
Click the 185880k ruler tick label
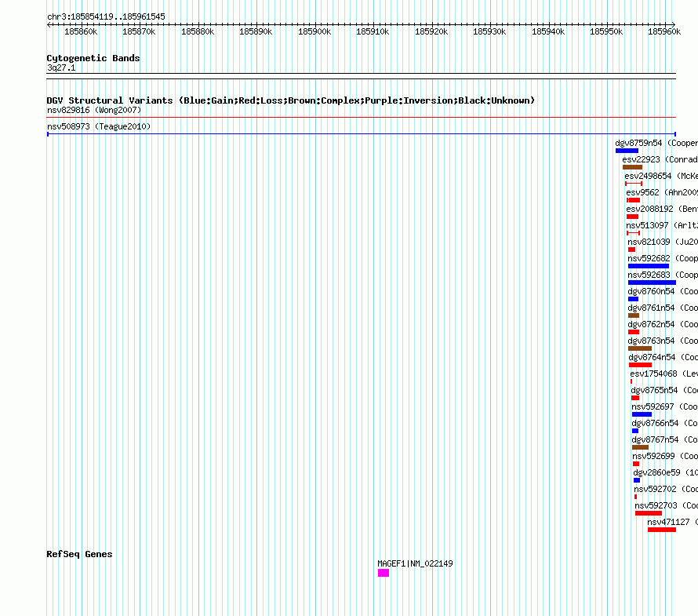198,31
